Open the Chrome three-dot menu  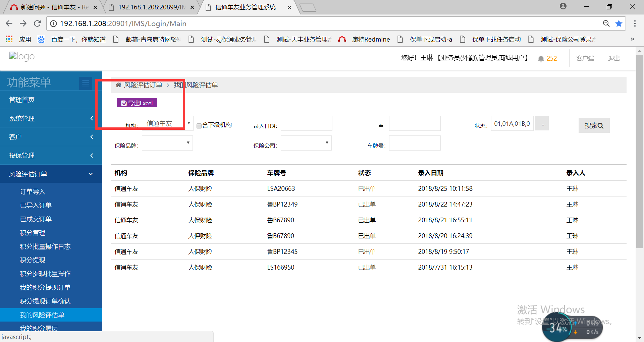coord(635,23)
